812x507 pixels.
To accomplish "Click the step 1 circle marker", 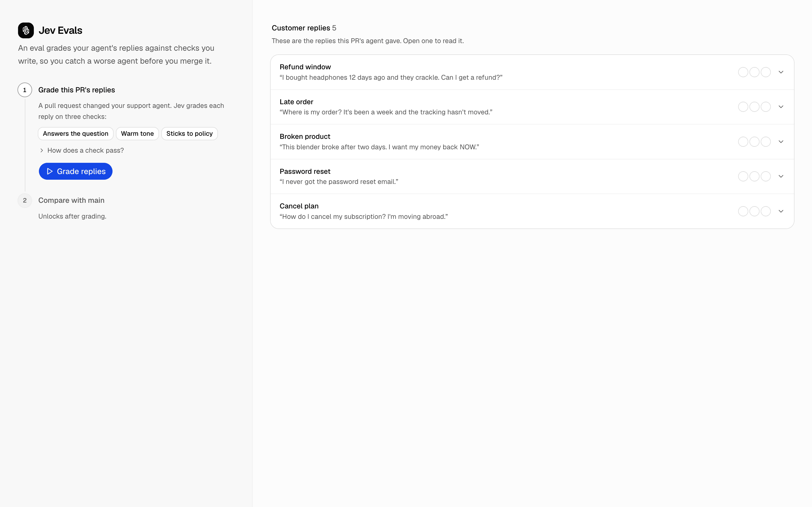I will tap(25, 90).
